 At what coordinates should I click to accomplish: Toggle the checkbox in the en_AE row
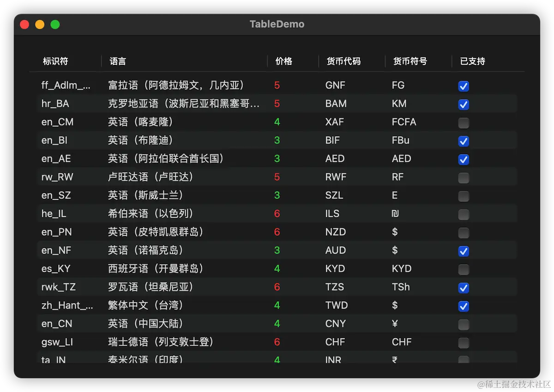pos(464,160)
